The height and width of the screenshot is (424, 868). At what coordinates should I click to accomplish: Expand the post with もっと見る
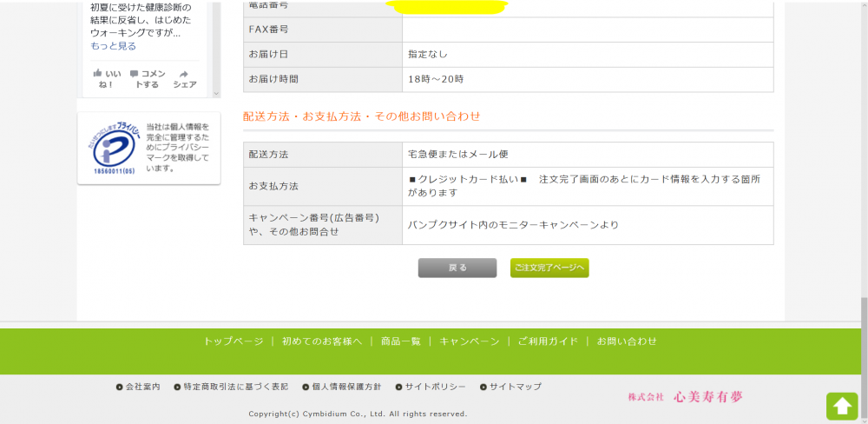113,46
